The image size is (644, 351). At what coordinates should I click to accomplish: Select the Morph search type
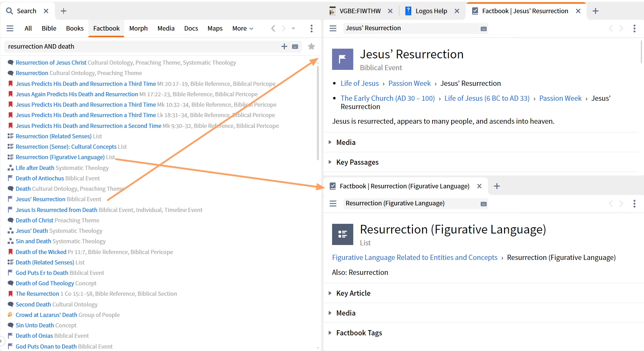click(x=138, y=28)
